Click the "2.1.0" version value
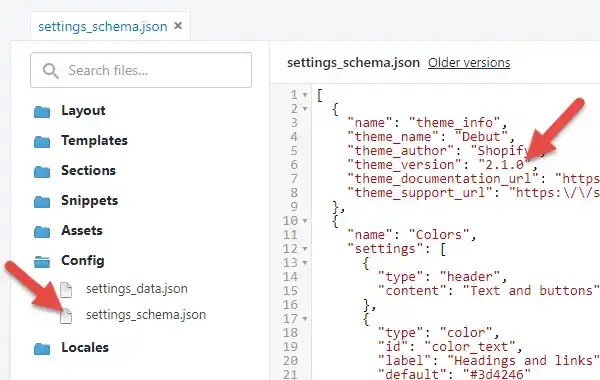The height and width of the screenshot is (380, 600). [505, 165]
